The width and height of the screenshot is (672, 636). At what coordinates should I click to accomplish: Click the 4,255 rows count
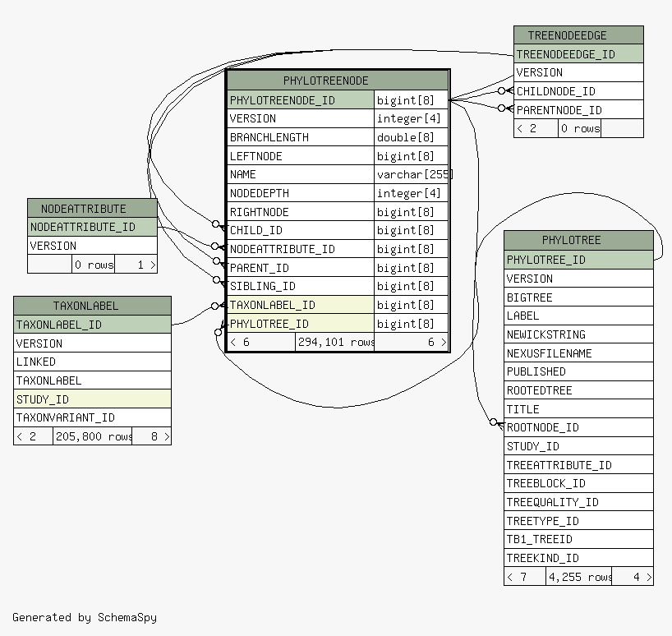(x=579, y=577)
